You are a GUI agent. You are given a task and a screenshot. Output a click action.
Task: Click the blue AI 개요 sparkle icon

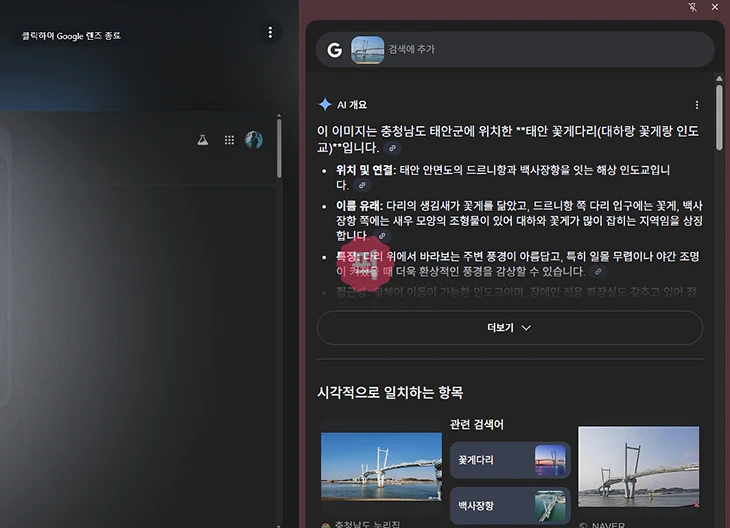point(325,105)
